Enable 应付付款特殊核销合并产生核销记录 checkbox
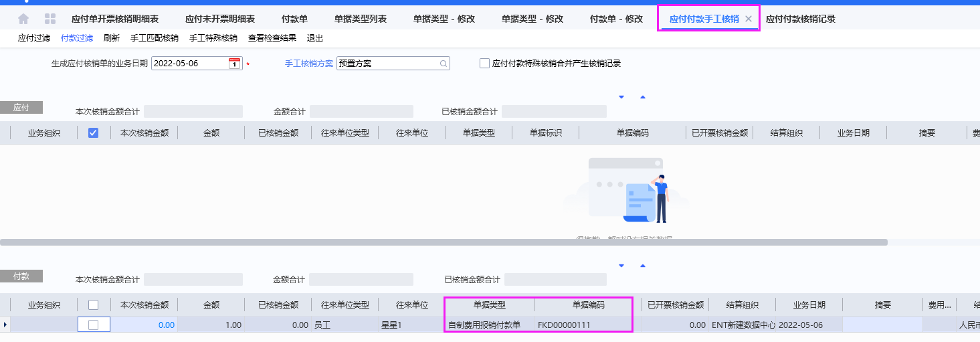Screen dimensions: 980x342 pos(485,64)
